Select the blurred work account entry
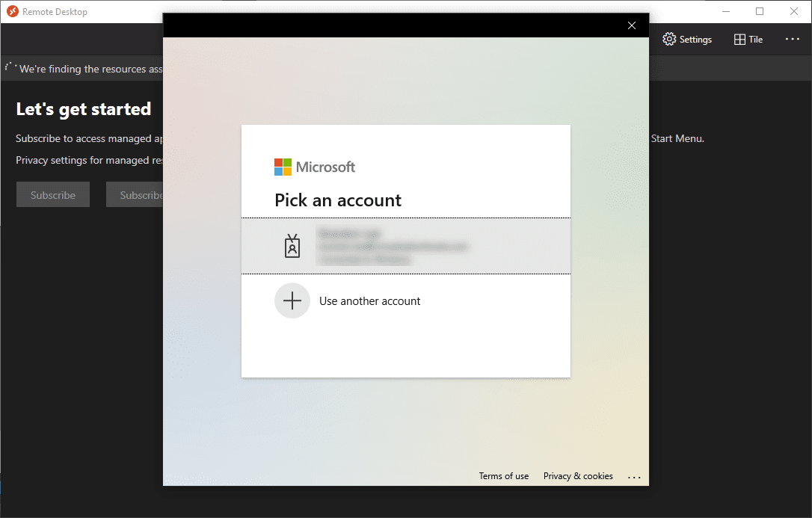Viewport: 812px width, 518px height. tap(405, 246)
